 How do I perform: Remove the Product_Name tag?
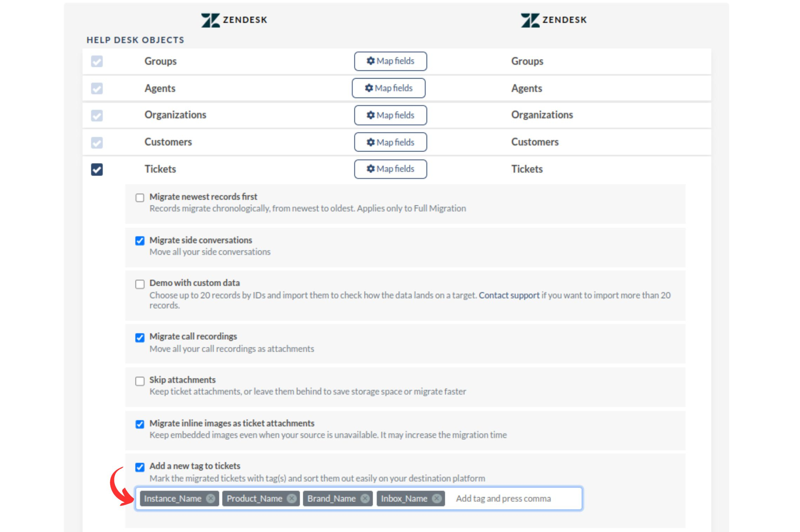click(x=292, y=498)
